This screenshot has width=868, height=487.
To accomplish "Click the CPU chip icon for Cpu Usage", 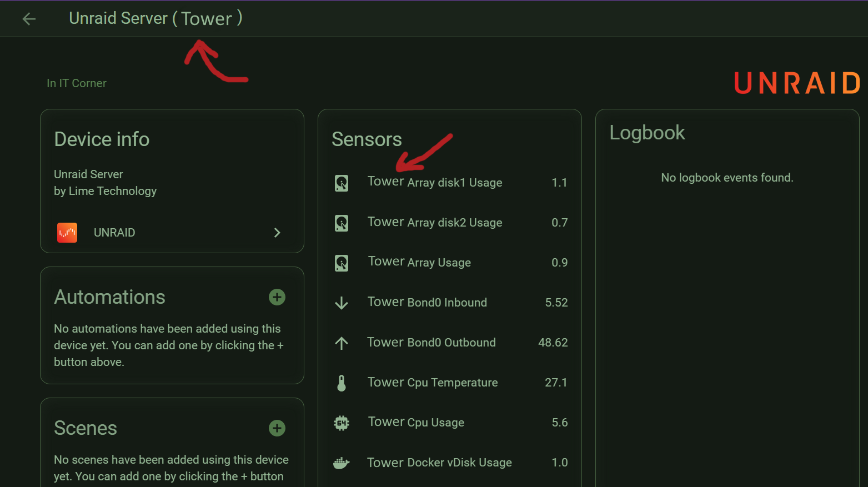I will (342, 423).
